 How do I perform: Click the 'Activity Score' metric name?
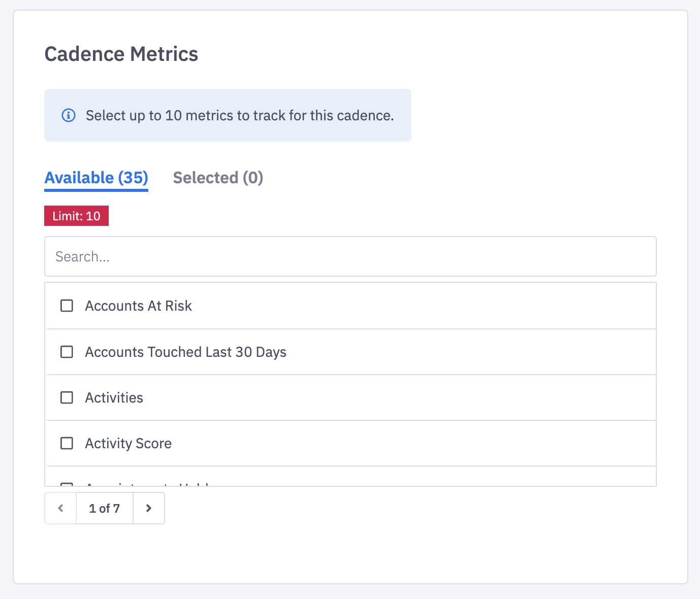pyautogui.click(x=128, y=443)
